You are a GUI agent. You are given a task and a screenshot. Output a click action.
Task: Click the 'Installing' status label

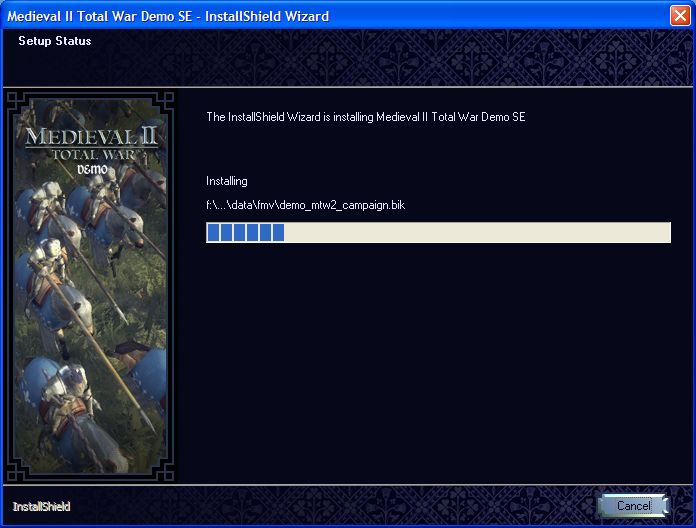227,181
